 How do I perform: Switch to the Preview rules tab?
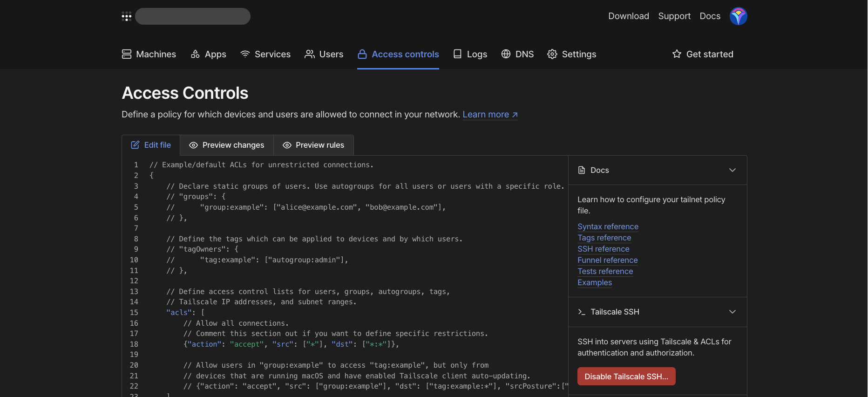coord(313,145)
